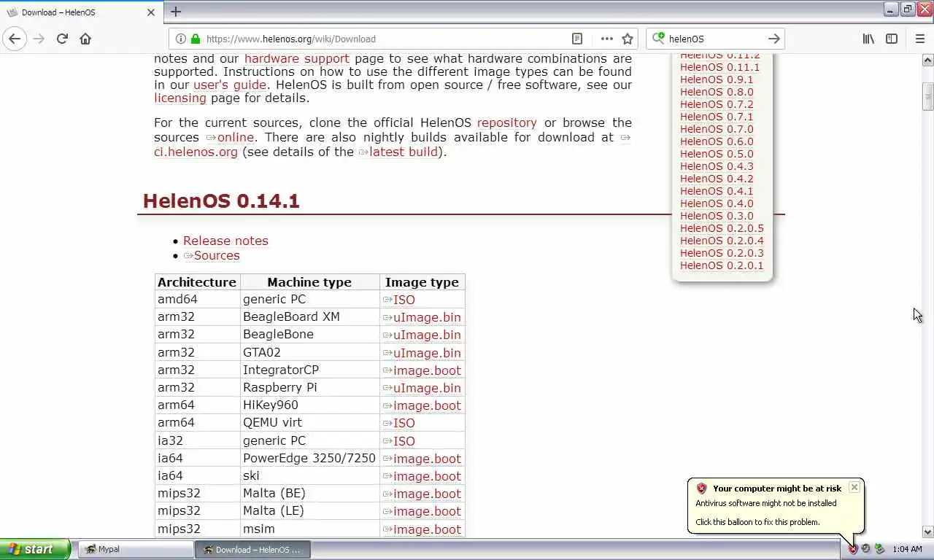Visit ci.helenos.org link
This screenshot has height=560, width=934.
[x=196, y=152]
